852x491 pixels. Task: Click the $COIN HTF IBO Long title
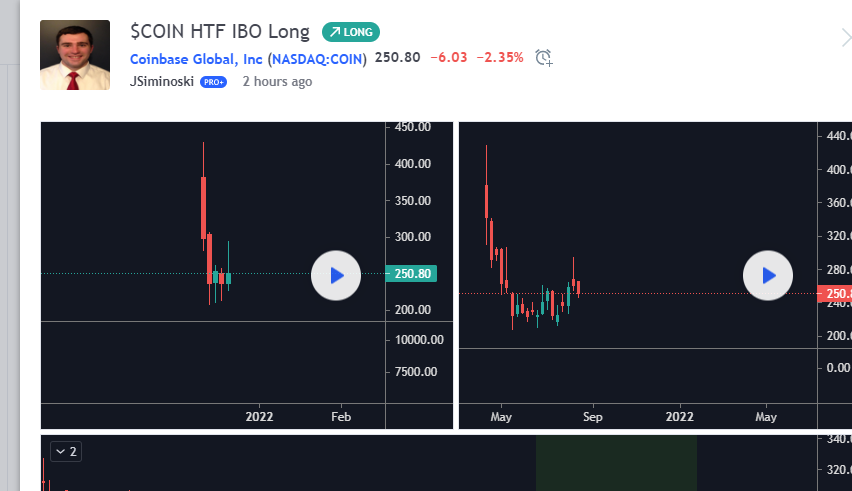point(220,32)
